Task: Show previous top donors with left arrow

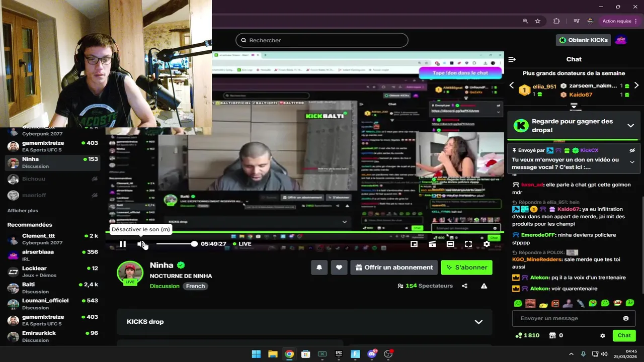Action: (x=512, y=85)
